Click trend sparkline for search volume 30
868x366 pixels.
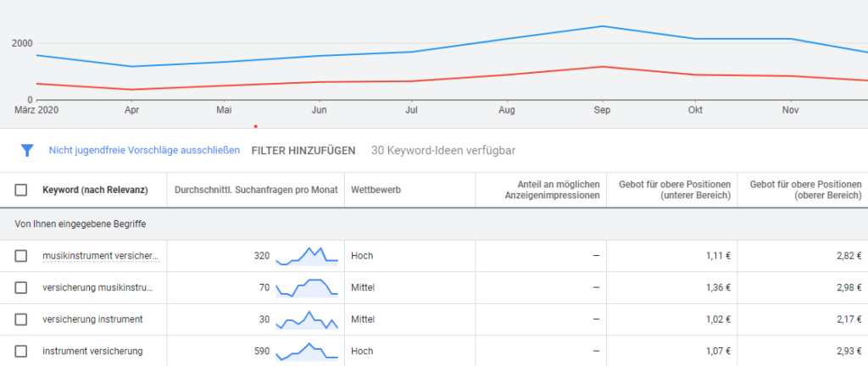click(x=307, y=319)
